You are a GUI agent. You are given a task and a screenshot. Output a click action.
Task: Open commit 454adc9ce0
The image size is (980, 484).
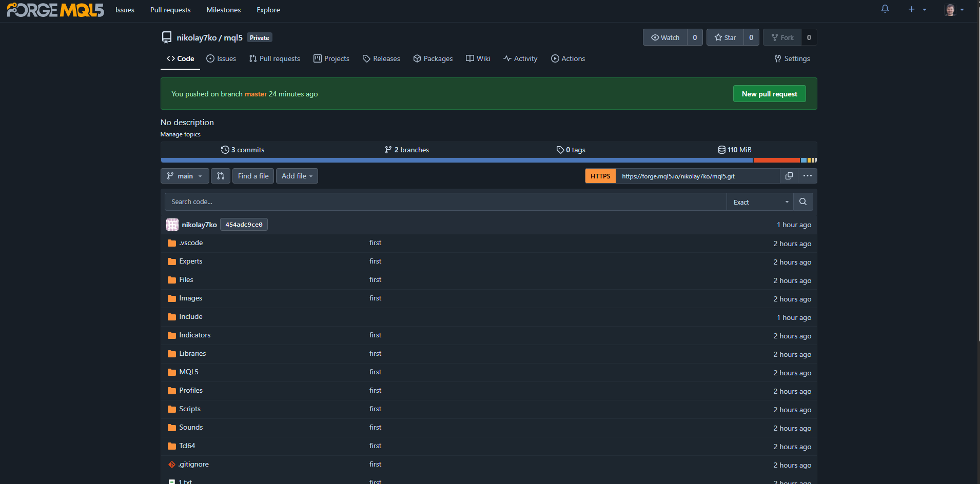[244, 225]
